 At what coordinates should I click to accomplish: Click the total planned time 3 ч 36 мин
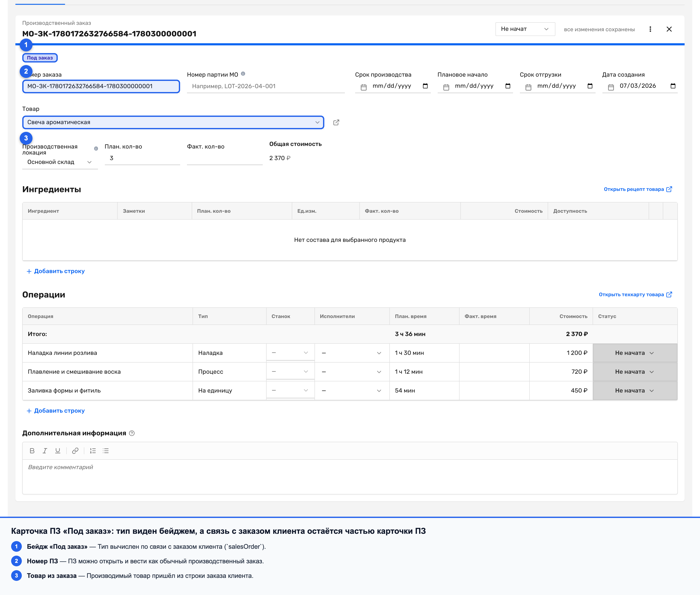click(x=410, y=334)
